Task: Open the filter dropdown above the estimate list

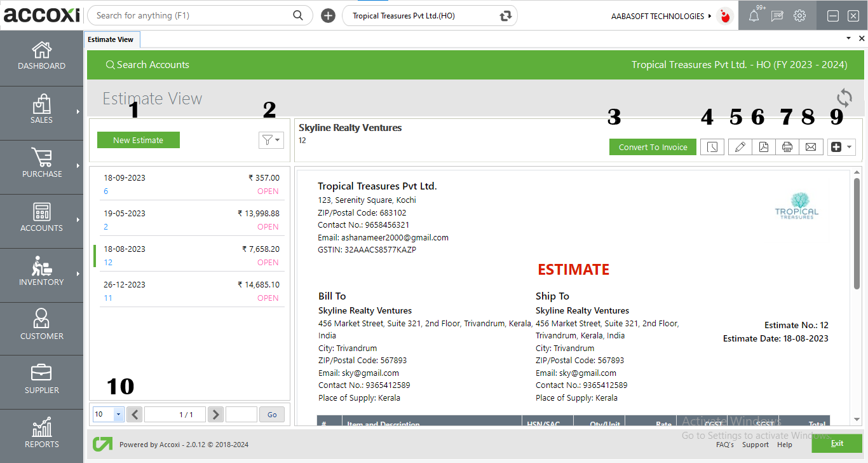Action: point(271,140)
